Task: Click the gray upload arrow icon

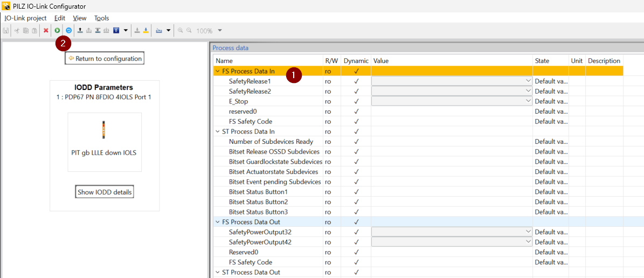Action: pos(89,30)
